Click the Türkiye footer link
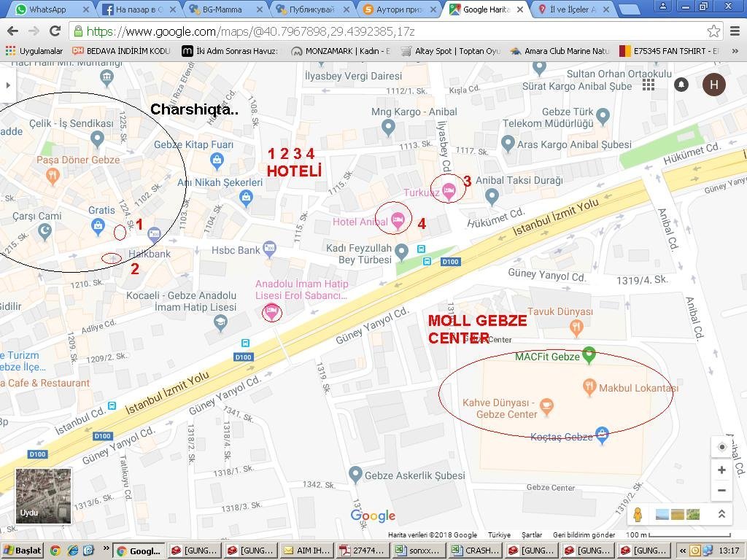Viewport: 747px width, 560px height. click(499, 534)
